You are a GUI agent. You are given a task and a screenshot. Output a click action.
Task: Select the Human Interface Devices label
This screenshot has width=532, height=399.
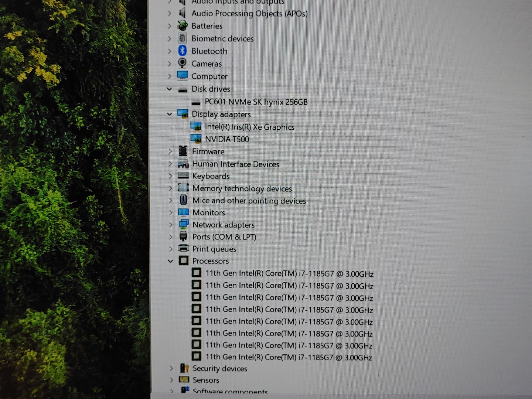click(236, 164)
